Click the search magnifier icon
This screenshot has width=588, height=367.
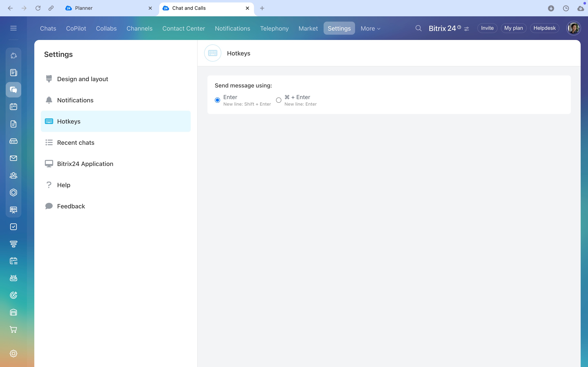(418, 28)
